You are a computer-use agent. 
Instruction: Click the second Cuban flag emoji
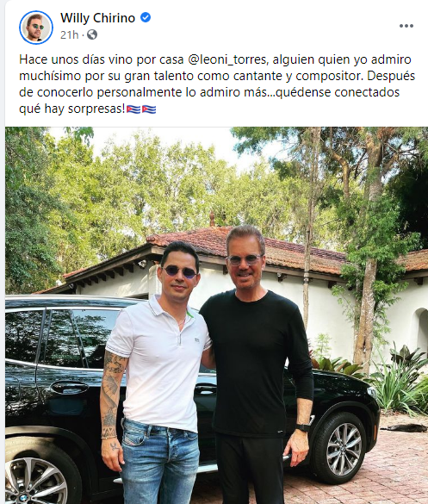[x=149, y=109]
